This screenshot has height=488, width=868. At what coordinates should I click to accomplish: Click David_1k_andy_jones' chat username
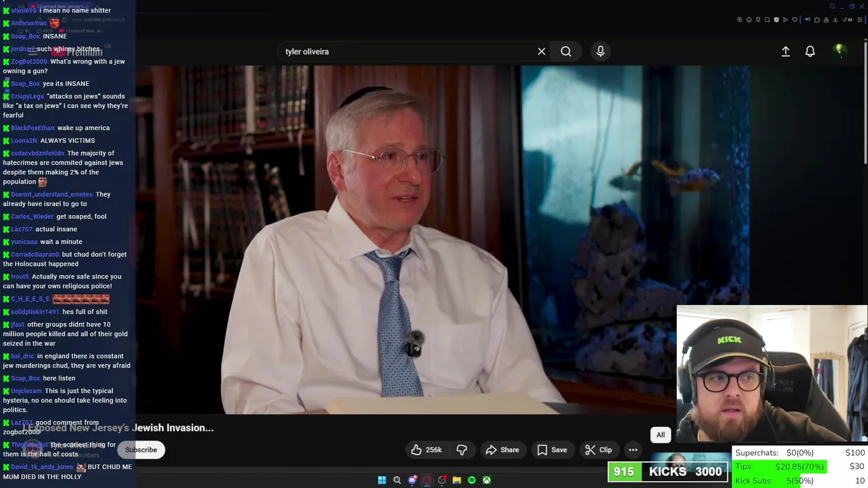(x=42, y=467)
